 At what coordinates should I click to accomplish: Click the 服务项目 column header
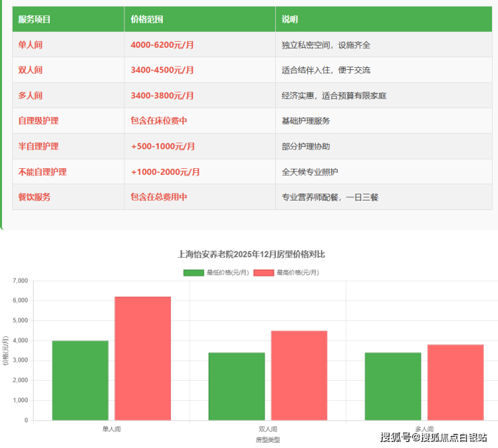click(x=34, y=20)
